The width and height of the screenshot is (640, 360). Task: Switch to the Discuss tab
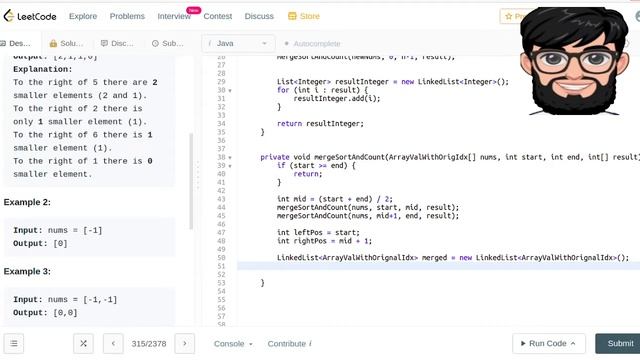[117, 43]
